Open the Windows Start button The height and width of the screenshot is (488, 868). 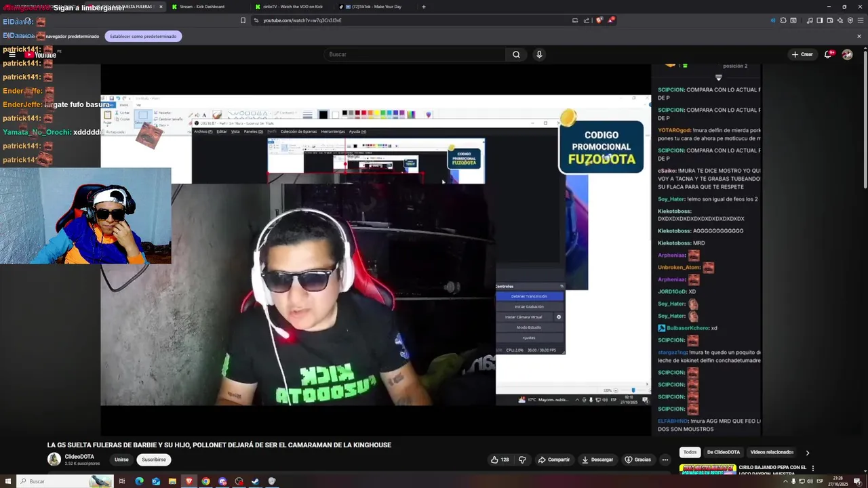(x=7, y=481)
